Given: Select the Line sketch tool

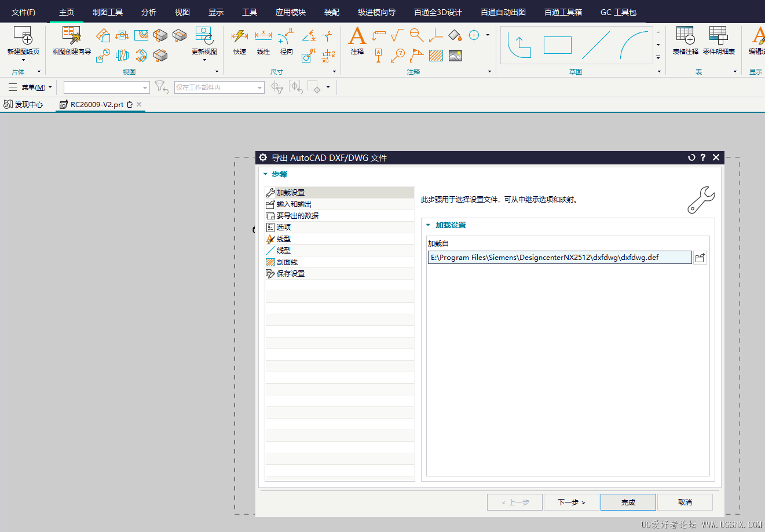Looking at the screenshot, I should 596,45.
